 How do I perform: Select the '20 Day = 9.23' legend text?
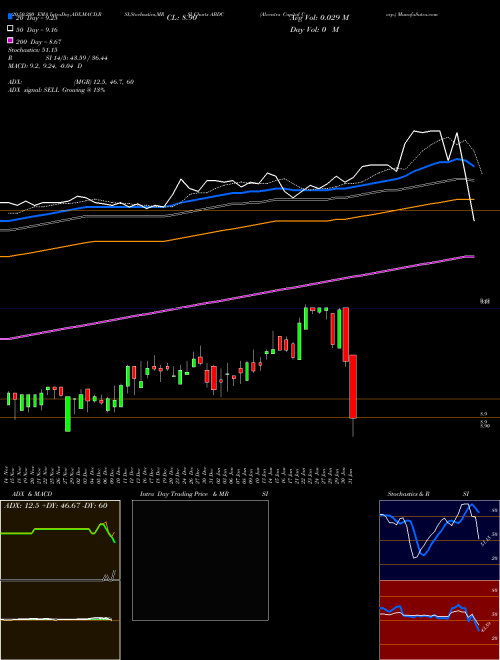pos(36,18)
